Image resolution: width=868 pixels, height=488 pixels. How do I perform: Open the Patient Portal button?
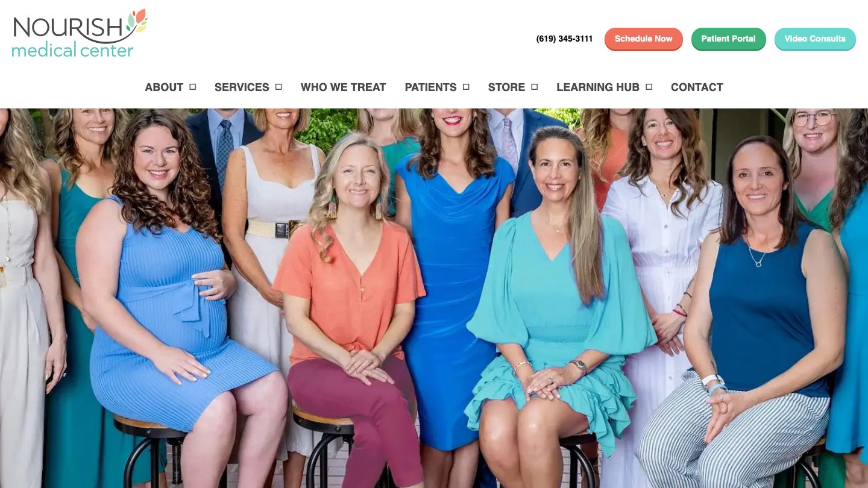pos(728,39)
